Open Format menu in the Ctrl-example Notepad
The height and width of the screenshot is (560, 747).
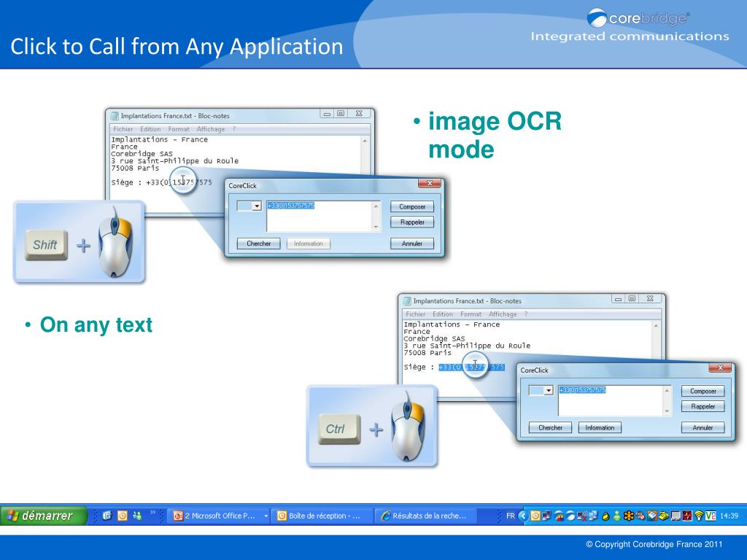(x=471, y=314)
